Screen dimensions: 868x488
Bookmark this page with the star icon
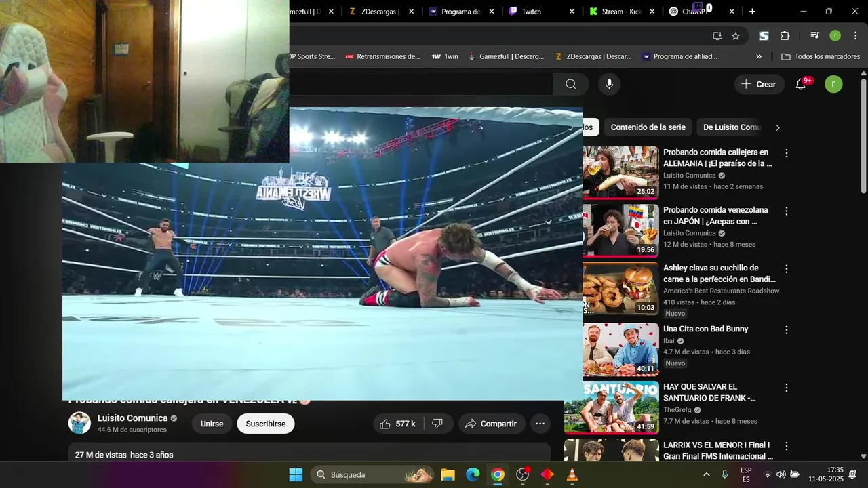pos(736,36)
